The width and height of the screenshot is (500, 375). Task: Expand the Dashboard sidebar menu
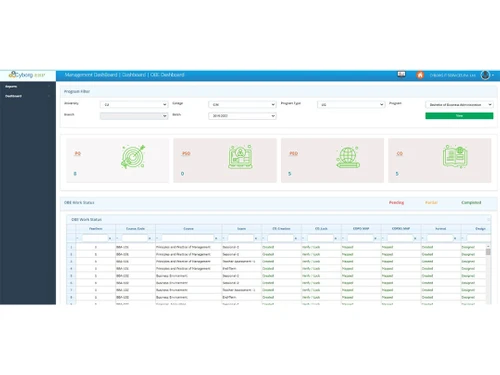(28, 96)
